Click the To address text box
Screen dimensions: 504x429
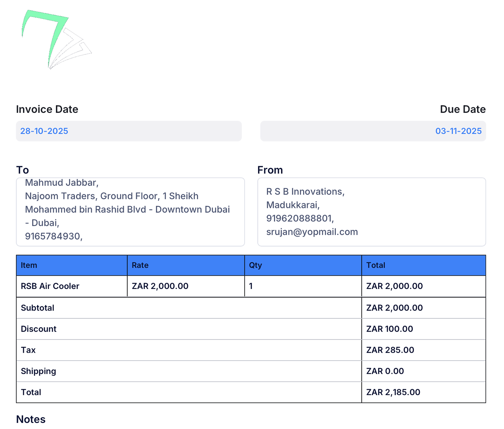click(130, 212)
